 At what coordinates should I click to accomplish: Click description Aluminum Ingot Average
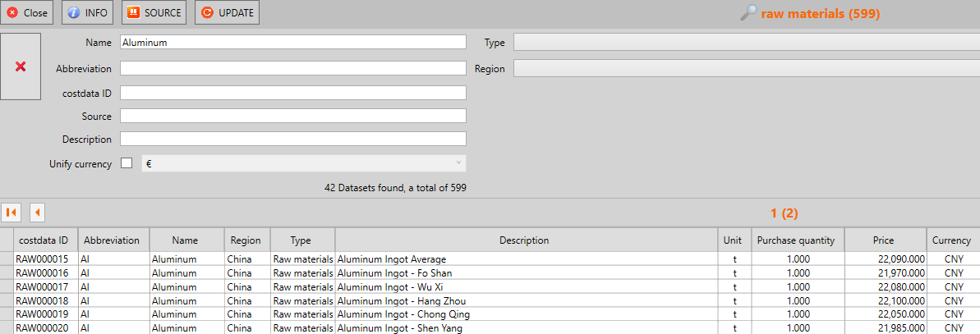coord(391,259)
